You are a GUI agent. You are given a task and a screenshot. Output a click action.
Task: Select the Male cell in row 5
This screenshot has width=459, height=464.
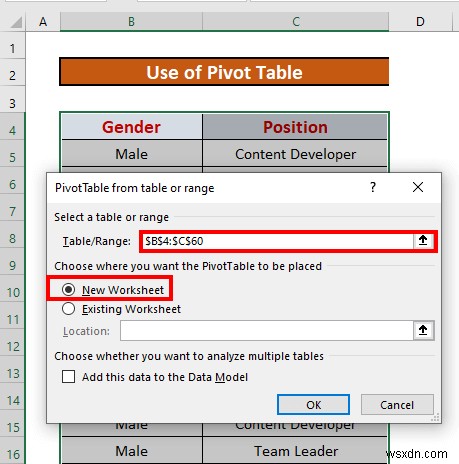pyautogui.click(x=131, y=154)
